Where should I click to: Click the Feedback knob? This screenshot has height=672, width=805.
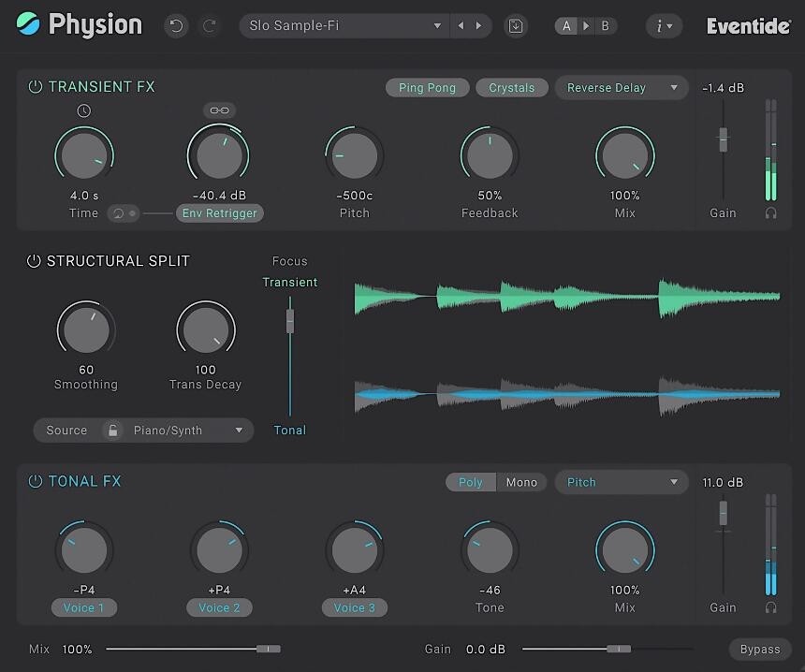pos(490,155)
